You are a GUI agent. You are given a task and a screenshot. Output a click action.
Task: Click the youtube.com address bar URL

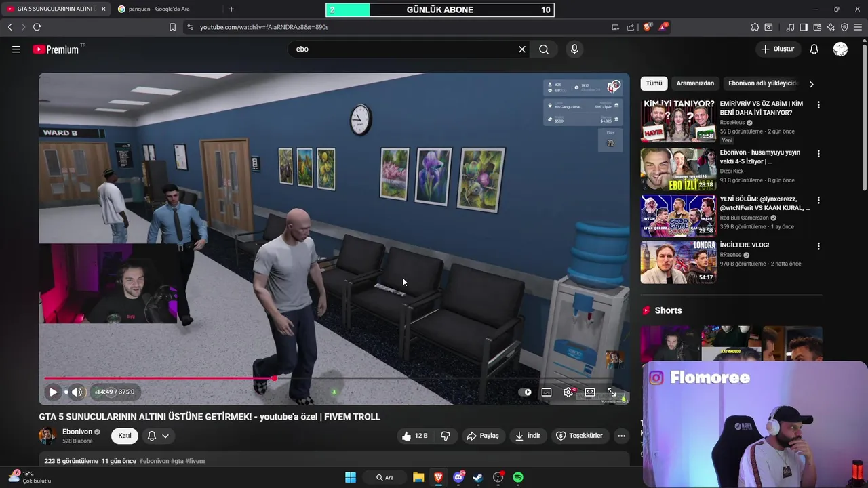(264, 27)
